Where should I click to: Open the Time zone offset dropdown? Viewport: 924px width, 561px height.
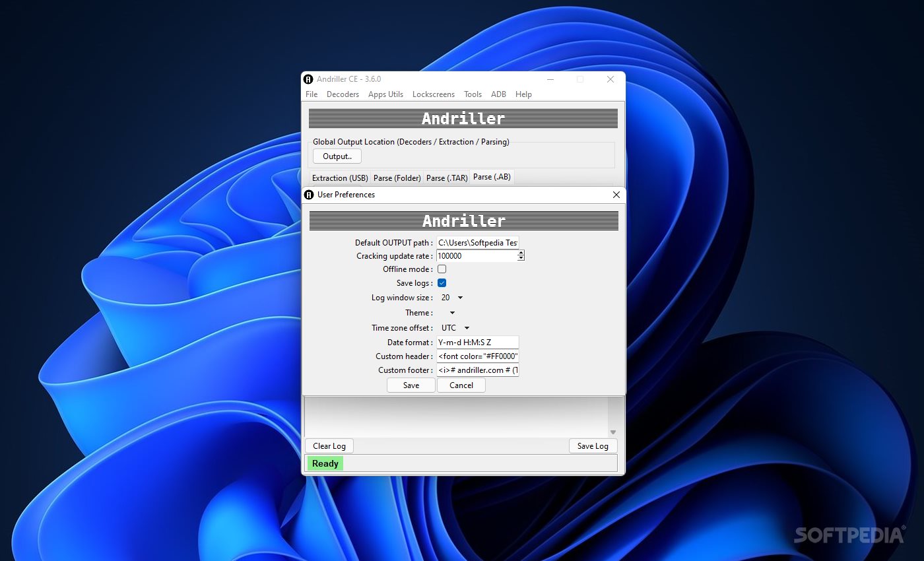click(x=455, y=328)
